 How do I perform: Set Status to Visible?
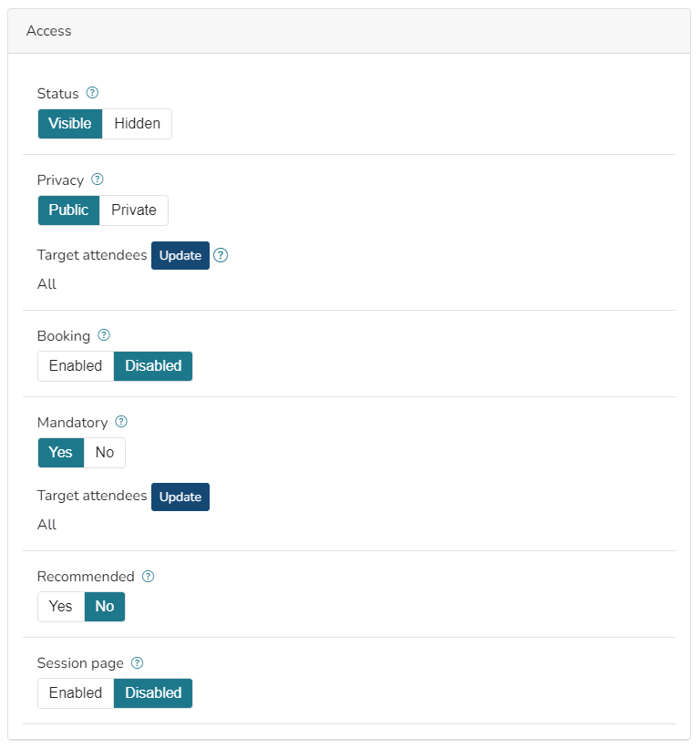pos(70,124)
